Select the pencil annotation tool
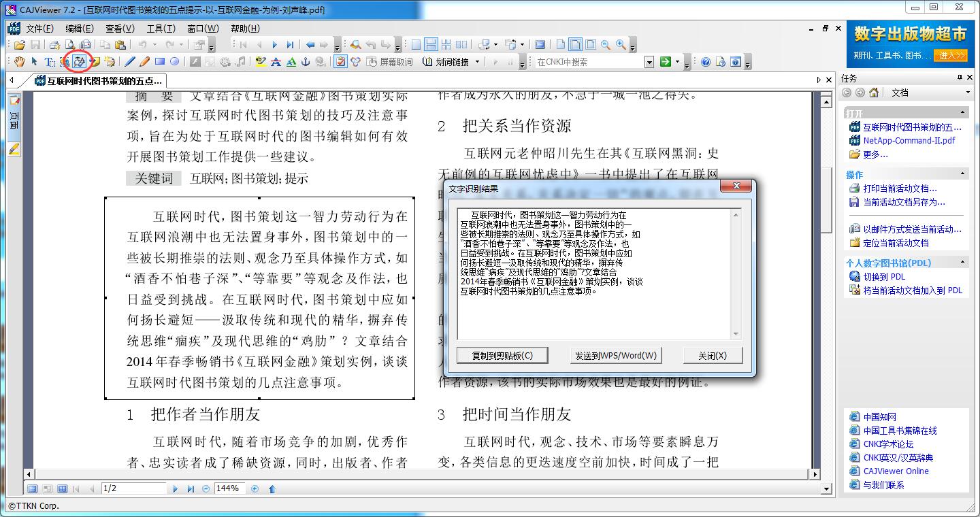The image size is (980, 517). click(x=144, y=62)
